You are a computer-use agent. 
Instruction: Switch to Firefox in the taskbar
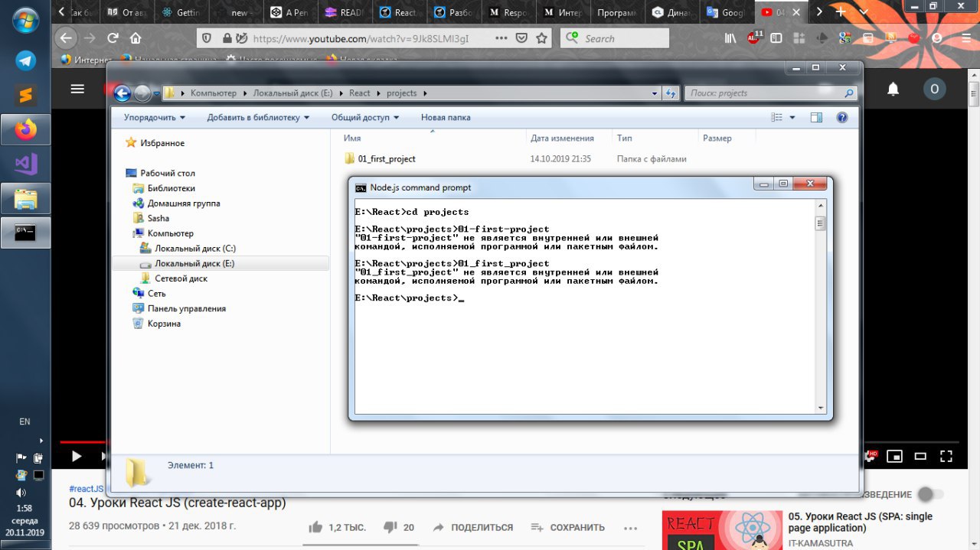point(25,130)
